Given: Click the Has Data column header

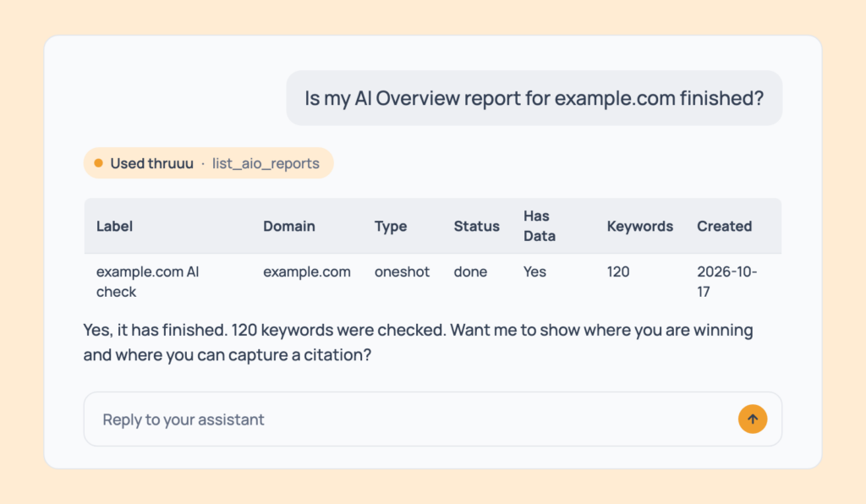Looking at the screenshot, I should (x=540, y=226).
